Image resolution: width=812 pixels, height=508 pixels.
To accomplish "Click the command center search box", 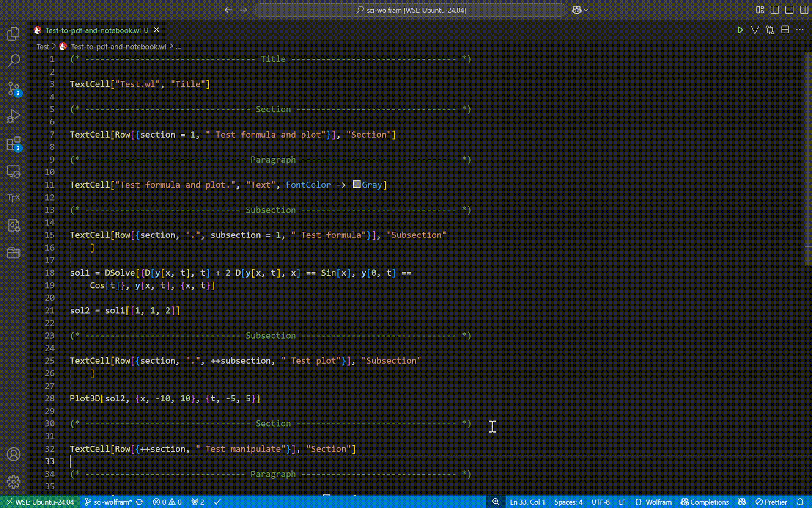I will 410,10.
